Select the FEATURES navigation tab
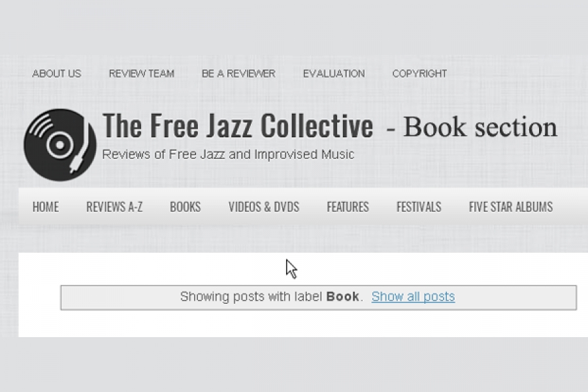Screen dimensions: 588x392 348,206
